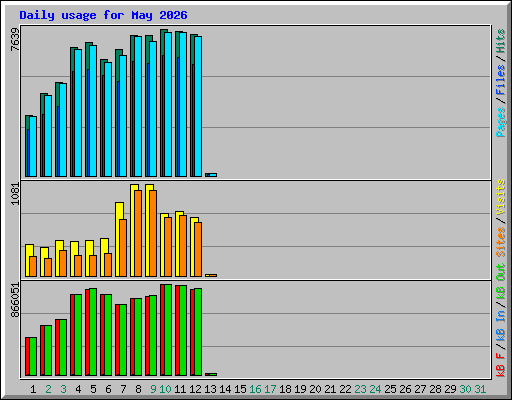This screenshot has width=512, height=400.
Task: Click day 9 on the x-axis
Action: pyautogui.click(x=153, y=389)
